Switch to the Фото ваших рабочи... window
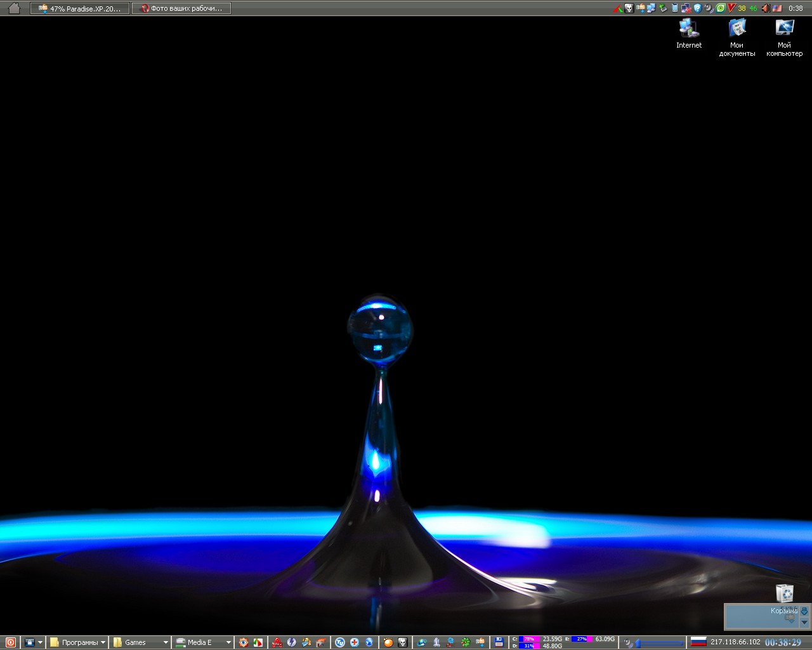The height and width of the screenshot is (650, 812). (x=181, y=8)
